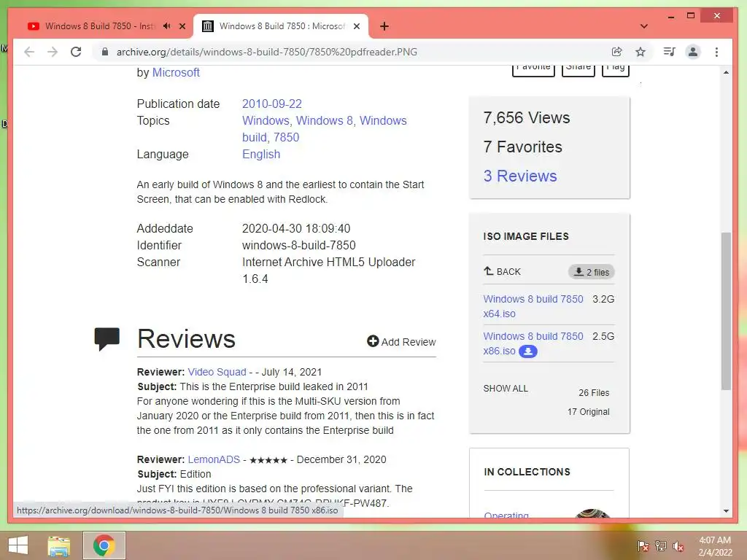Viewport: 747px width, 560px height.
Task: Close the archive.org tab
Action: (356, 26)
